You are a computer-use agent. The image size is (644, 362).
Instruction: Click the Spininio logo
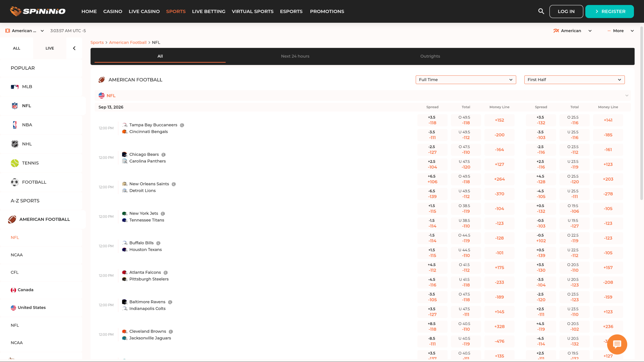pyautogui.click(x=38, y=11)
